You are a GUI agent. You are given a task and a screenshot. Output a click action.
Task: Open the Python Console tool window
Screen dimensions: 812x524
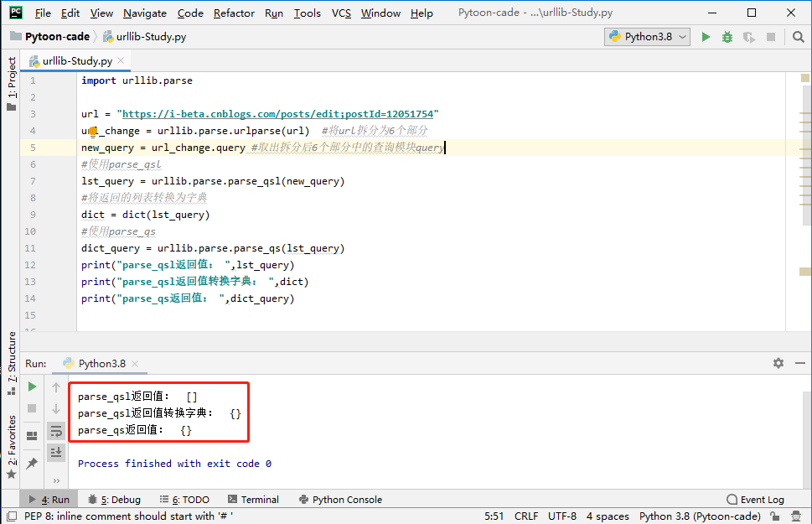click(x=341, y=500)
